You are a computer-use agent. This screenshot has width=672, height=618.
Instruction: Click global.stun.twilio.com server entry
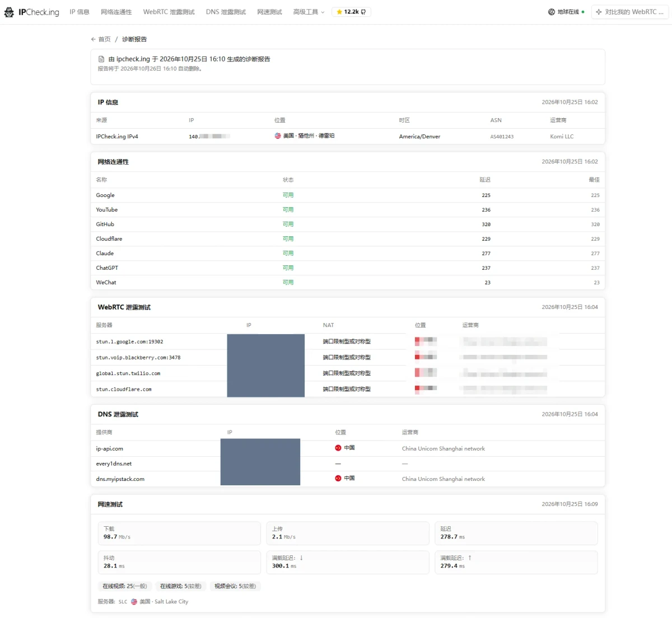tap(128, 373)
